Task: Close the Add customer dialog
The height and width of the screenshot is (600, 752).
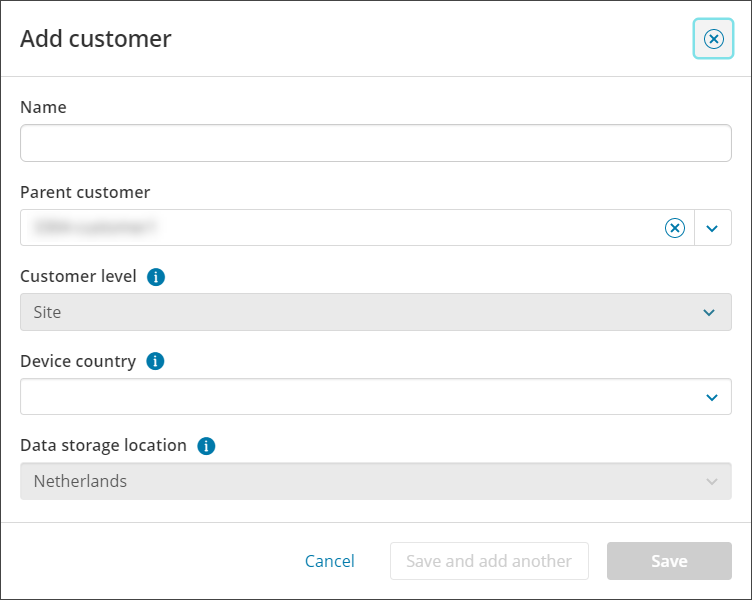Action: pos(713,39)
